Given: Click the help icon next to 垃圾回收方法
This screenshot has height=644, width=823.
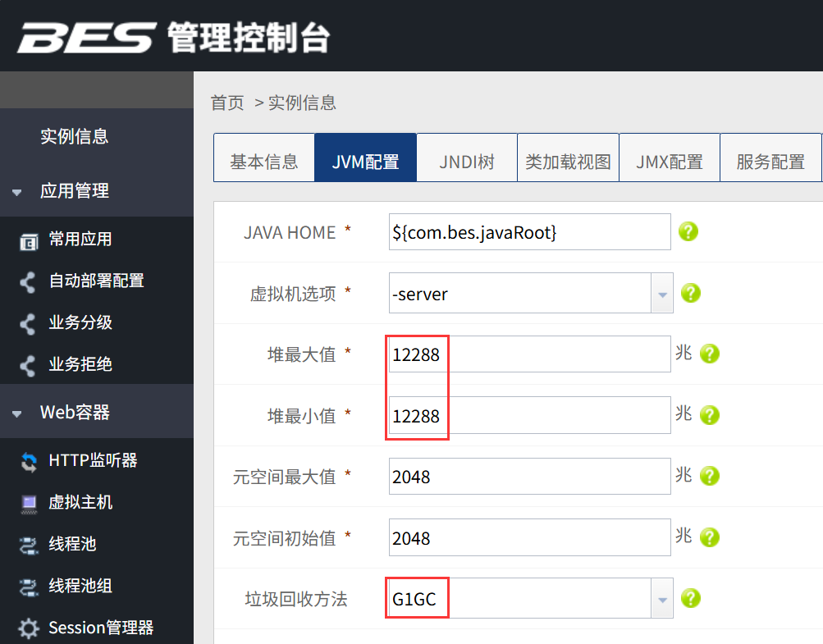Looking at the screenshot, I should [x=691, y=598].
